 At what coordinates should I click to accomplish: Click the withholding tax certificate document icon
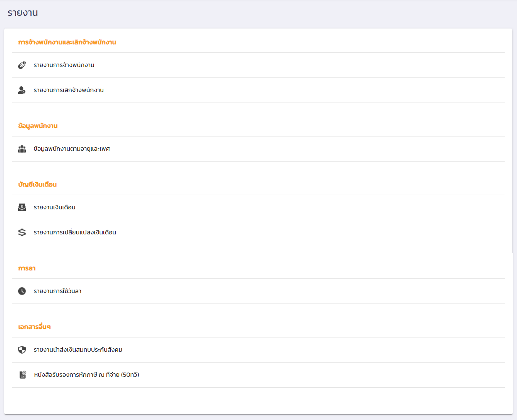[x=23, y=375]
